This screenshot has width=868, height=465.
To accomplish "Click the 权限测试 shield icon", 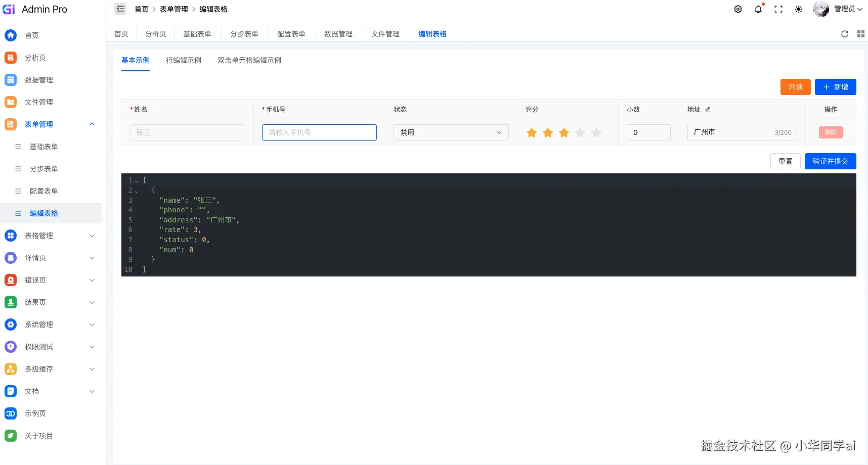I will coord(11,347).
